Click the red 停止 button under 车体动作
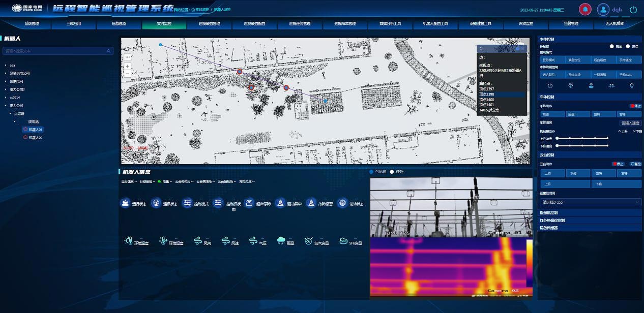The width and height of the screenshot is (644, 313). tap(635, 106)
